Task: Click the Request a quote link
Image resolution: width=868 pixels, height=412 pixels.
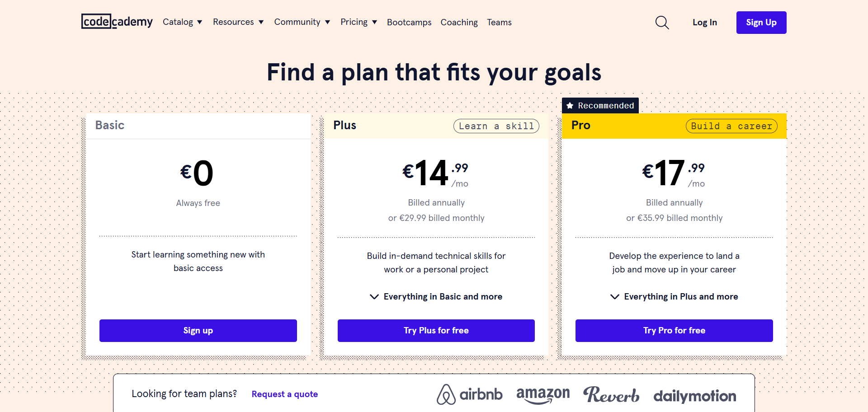Action: 285,394
